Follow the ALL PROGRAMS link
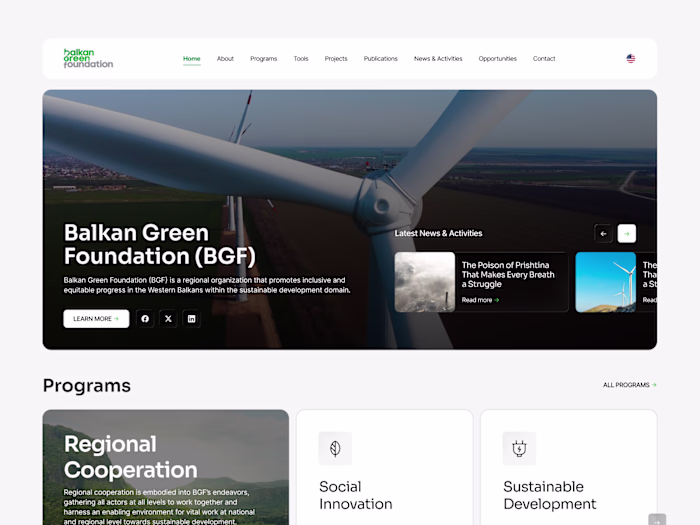The image size is (700, 525). point(629,385)
